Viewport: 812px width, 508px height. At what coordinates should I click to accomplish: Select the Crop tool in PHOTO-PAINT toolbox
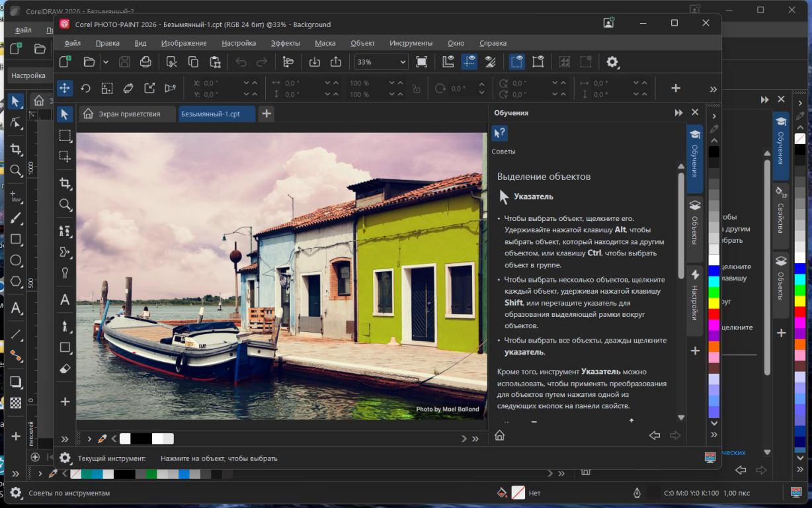point(65,183)
